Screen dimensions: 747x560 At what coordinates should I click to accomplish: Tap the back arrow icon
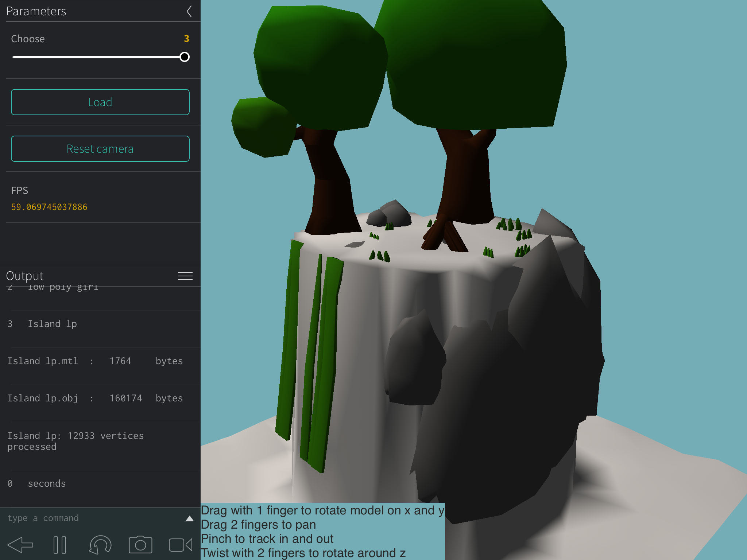click(x=20, y=545)
